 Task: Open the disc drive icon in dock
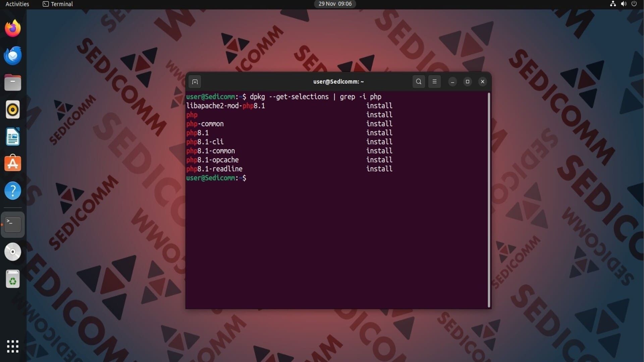[13, 252]
